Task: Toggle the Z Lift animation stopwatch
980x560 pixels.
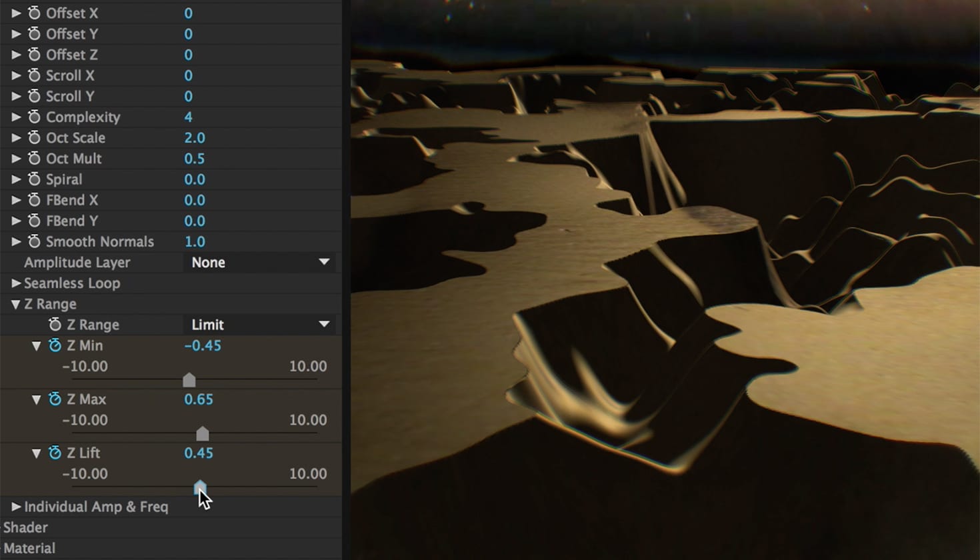Action: point(55,453)
